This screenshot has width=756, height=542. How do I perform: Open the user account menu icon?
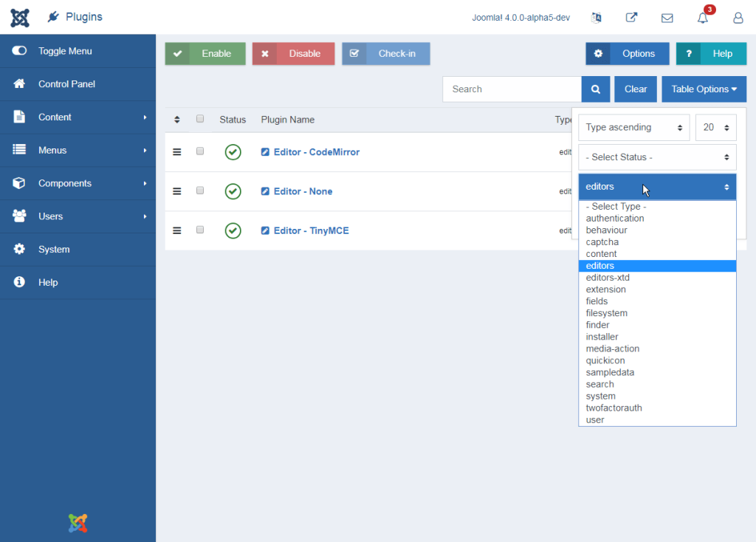coord(738,18)
